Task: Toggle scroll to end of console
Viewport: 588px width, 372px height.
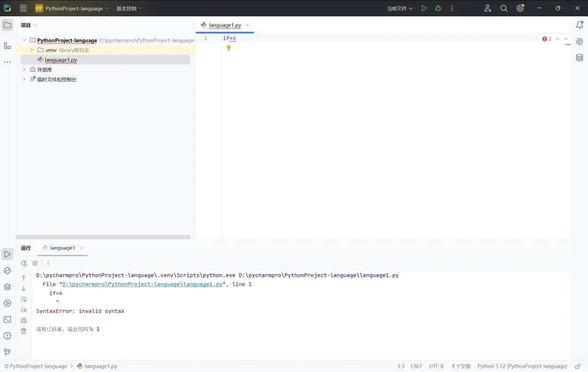Action: [x=23, y=310]
